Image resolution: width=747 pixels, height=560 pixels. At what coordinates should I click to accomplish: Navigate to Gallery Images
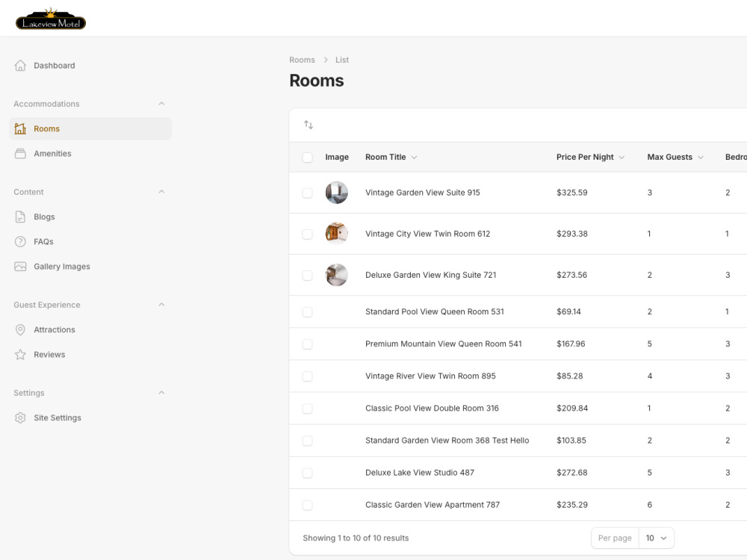(90, 267)
